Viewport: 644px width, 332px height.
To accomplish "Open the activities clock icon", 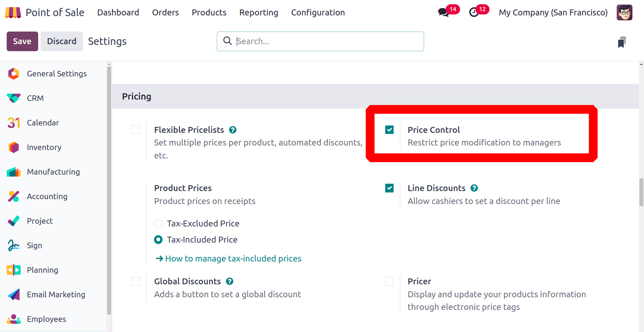I will pyautogui.click(x=474, y=12).
